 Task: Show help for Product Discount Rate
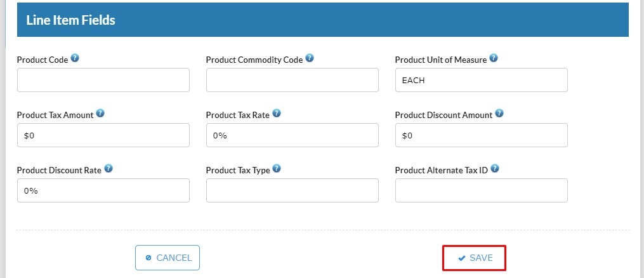108,169
